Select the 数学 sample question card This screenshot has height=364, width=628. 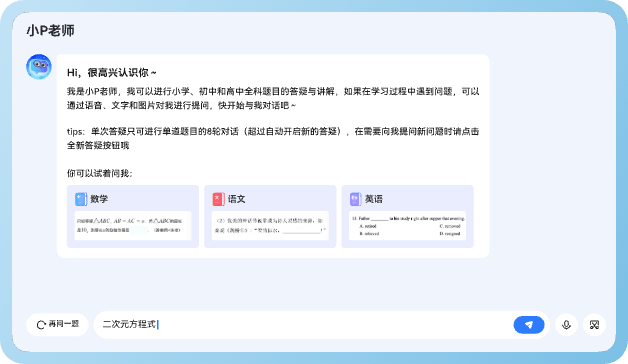click(x=133, y=216)
